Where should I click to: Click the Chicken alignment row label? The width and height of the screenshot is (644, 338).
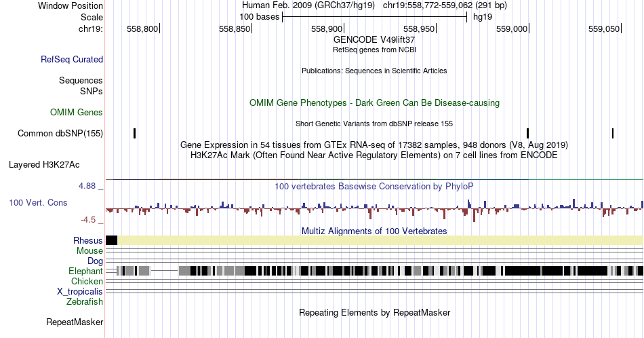(x=87, y=281)
